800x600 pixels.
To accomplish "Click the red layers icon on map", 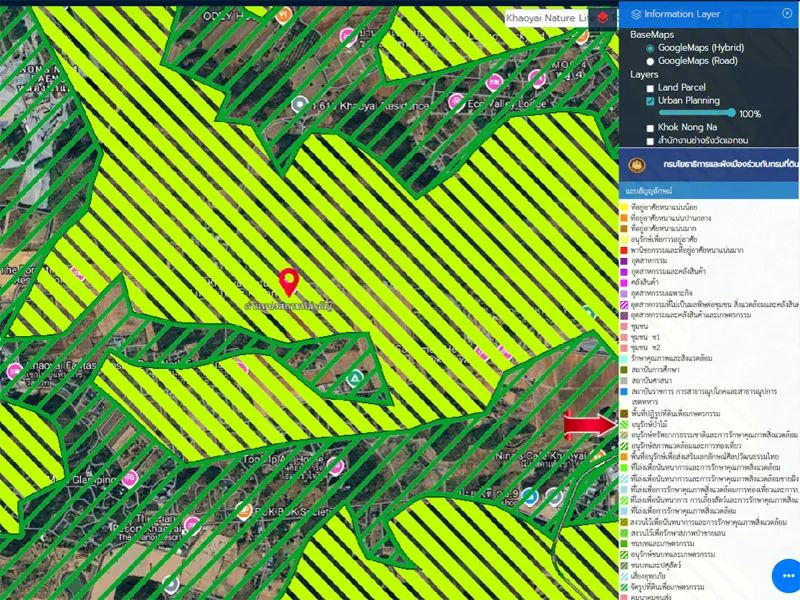I will (x=602, y=17).
